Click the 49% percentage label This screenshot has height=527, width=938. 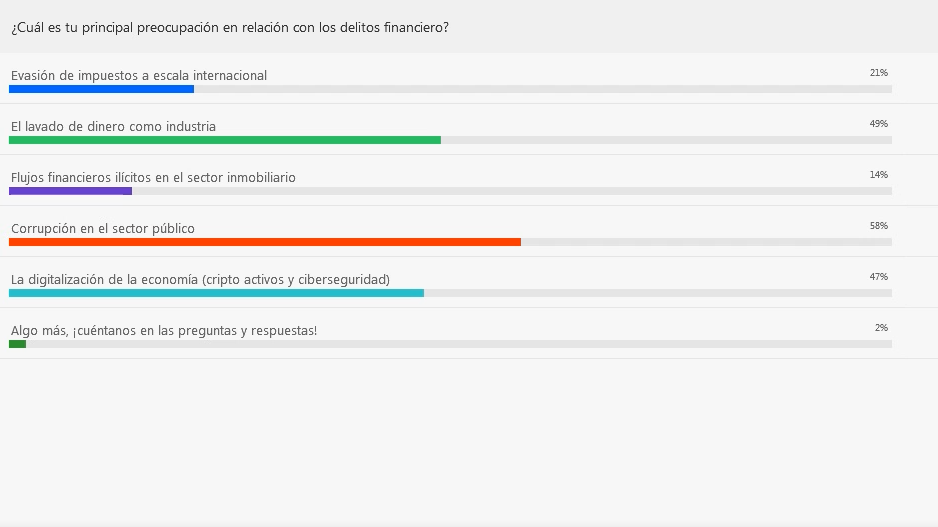pos(879,123)
